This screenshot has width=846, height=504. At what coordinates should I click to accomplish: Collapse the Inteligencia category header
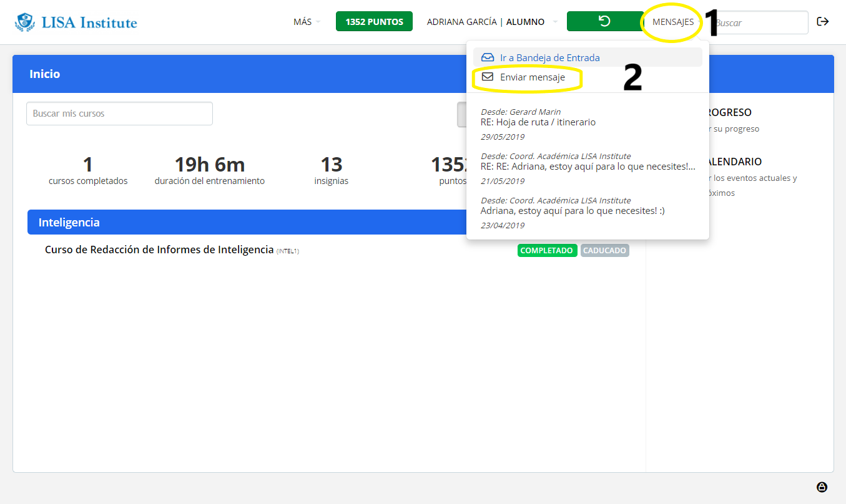[x=250, y=222]
